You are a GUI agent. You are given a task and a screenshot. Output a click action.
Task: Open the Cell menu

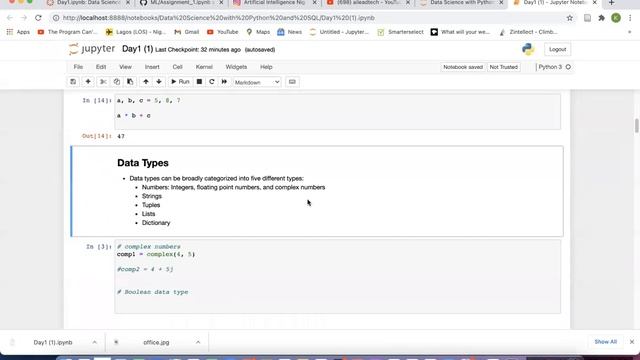tap(177, 67)
